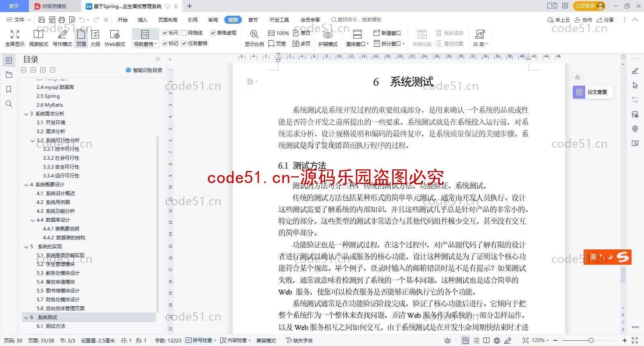Click the document vertical scrollbar thumb

tap(623, 275)
